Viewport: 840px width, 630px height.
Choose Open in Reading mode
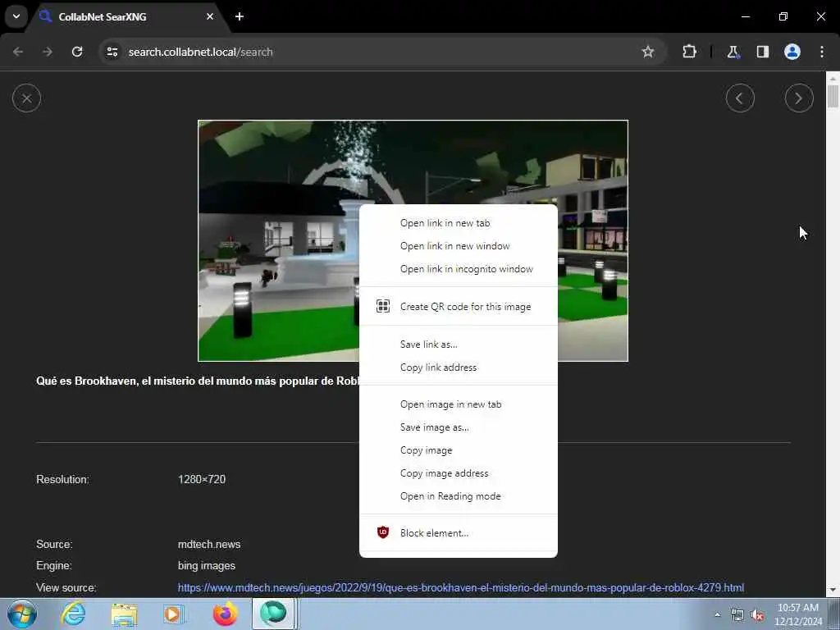[x=458, y=496]
